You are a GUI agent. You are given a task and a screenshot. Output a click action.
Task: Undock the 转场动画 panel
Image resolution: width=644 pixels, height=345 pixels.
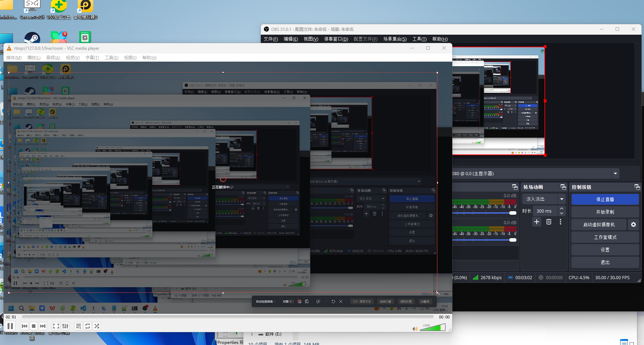point(563,187)
